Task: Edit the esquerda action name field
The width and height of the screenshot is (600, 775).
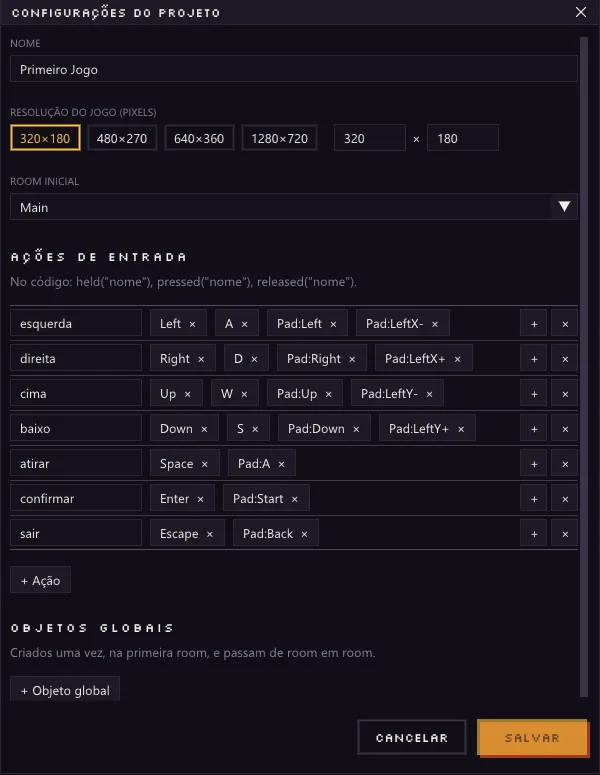Action: pos(76,324)
